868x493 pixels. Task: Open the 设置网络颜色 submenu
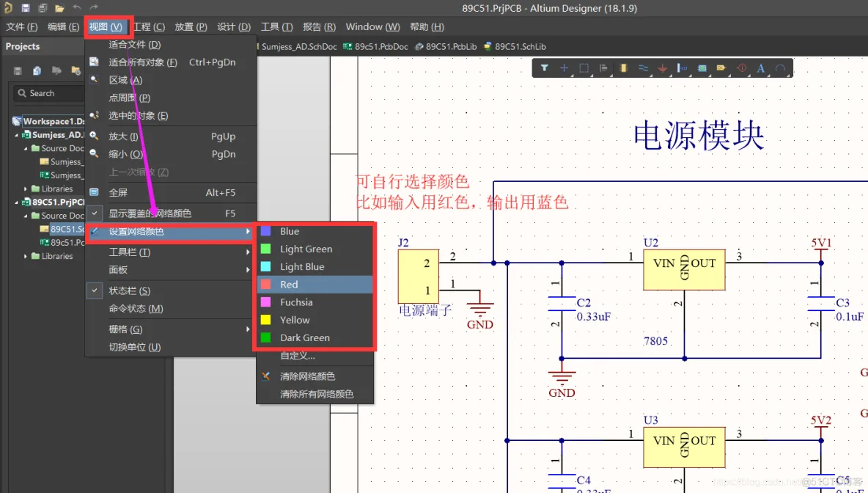pos(171,232)
